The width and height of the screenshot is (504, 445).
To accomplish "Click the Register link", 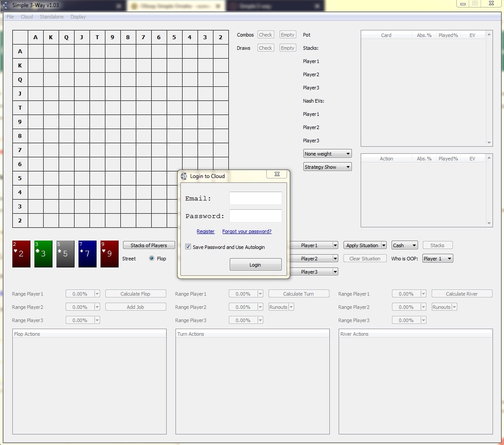I will click(205, 231).
